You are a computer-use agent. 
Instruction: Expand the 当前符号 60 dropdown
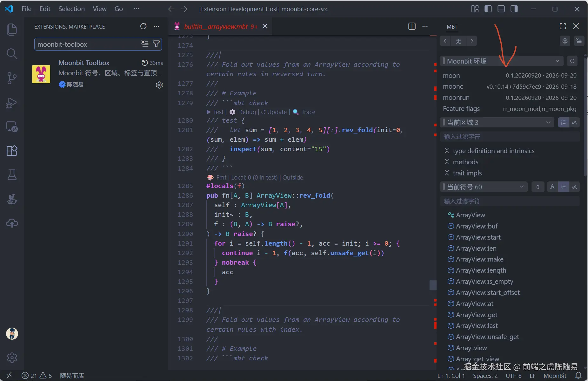(484, 187)
